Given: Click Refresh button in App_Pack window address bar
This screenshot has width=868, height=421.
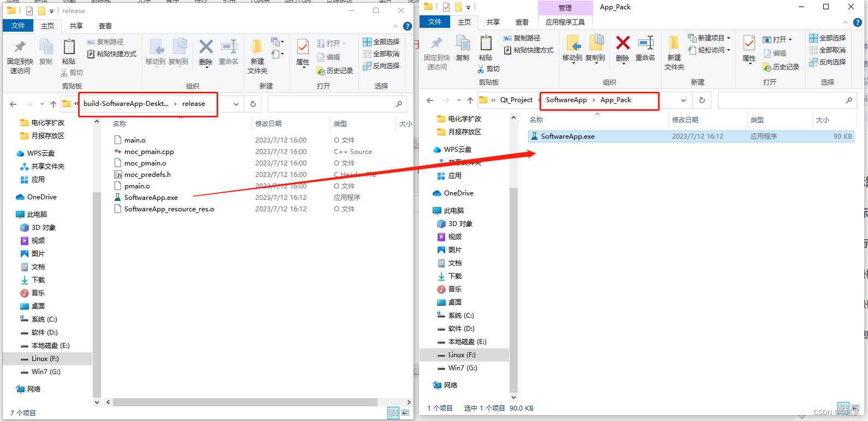Looking at the screenshot, I should coord(702,100).
